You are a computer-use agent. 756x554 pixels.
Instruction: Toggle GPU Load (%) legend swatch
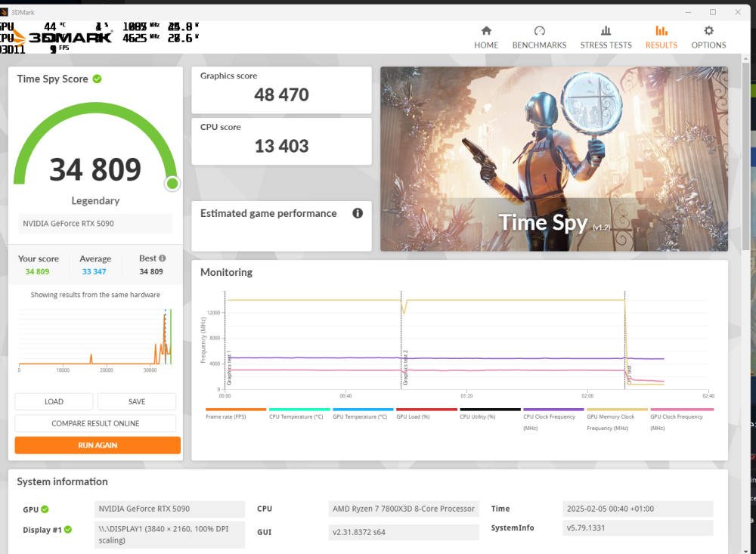426,410
